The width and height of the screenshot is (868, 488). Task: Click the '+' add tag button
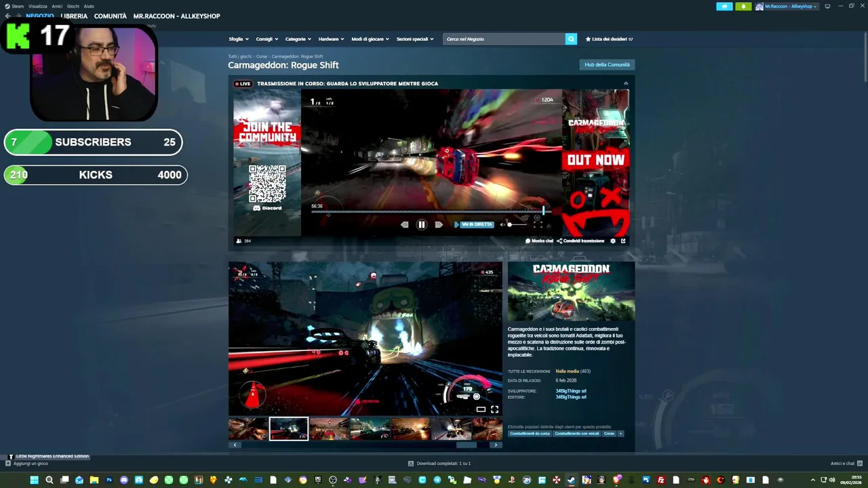[620, 434]
